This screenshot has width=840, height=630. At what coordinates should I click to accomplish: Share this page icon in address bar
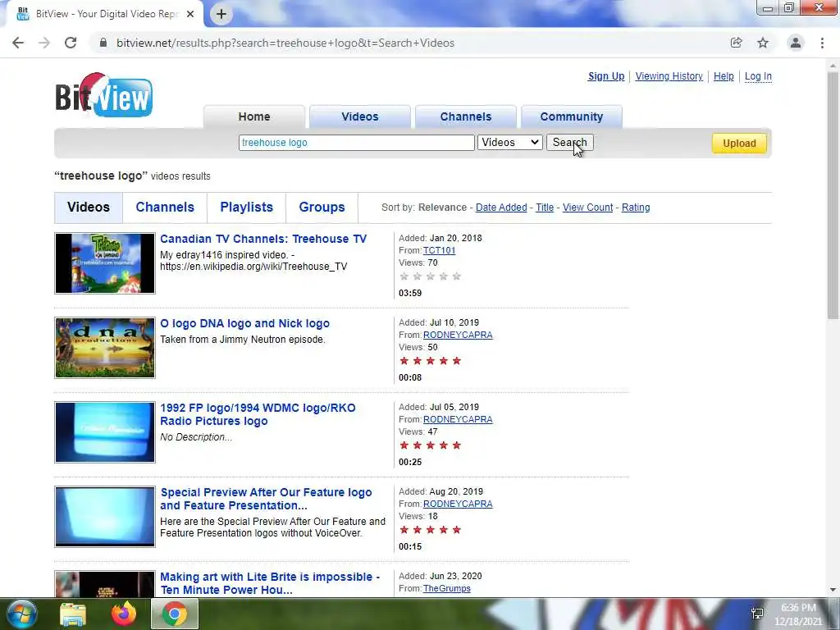[736, 43]
